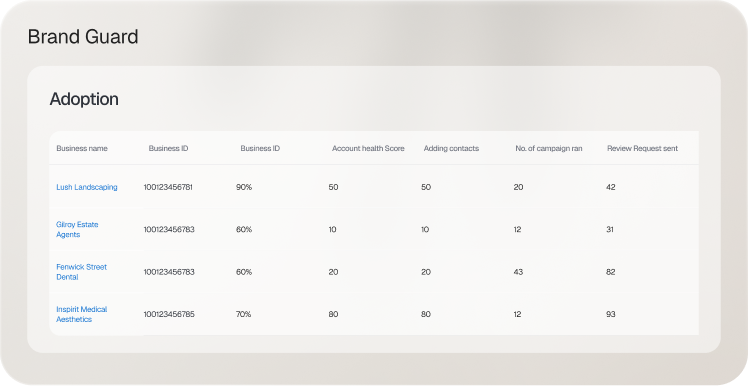Click the 90% value for Lush Landscaping
748x386 pixels.
(x=244, y=187)
